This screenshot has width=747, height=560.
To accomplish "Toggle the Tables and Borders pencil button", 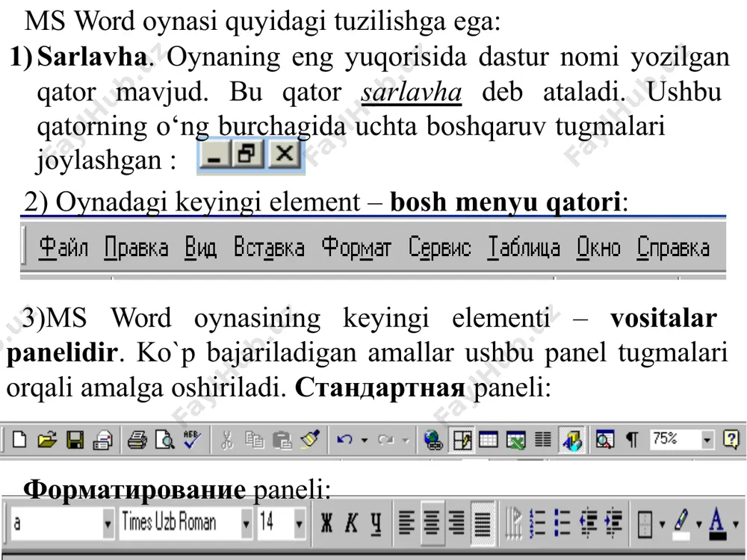I will [x=461, y=439].
